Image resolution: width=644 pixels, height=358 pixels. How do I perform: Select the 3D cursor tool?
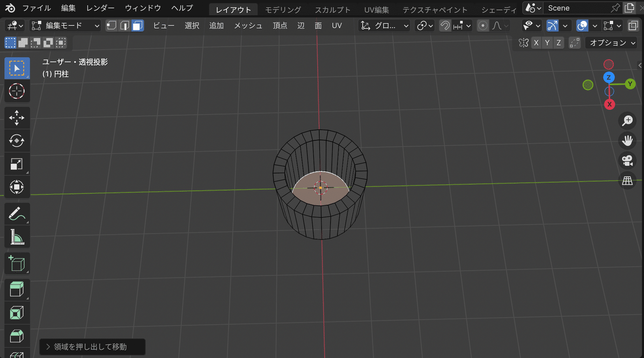(17, 91)
